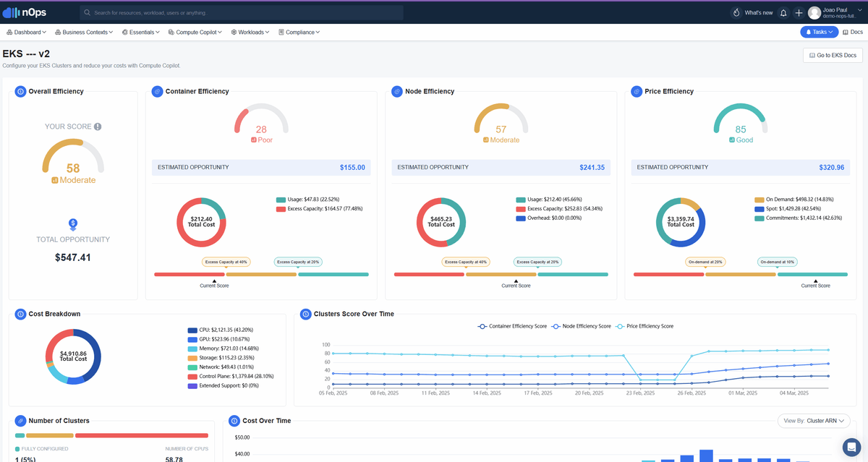The width and height of the screenshot is (868, 462).
Task: Open the chat support bubble icon
Action: pos(851,445)
